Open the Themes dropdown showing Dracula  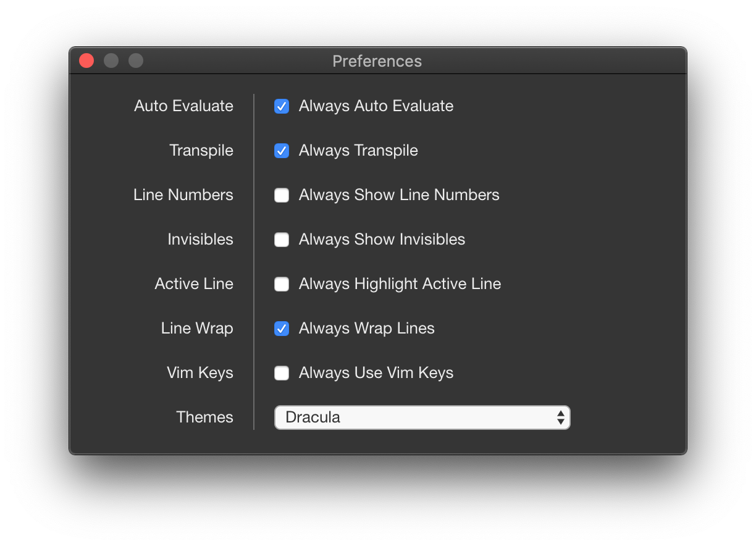(x=421, y=418)
